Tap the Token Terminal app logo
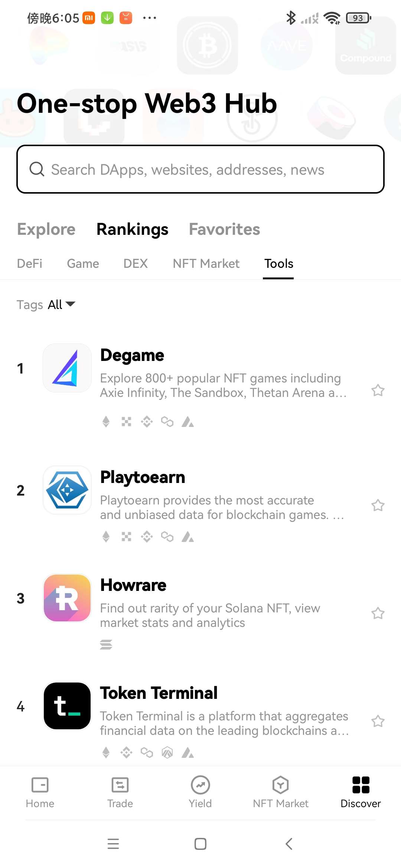 click(x=67, y=706)
